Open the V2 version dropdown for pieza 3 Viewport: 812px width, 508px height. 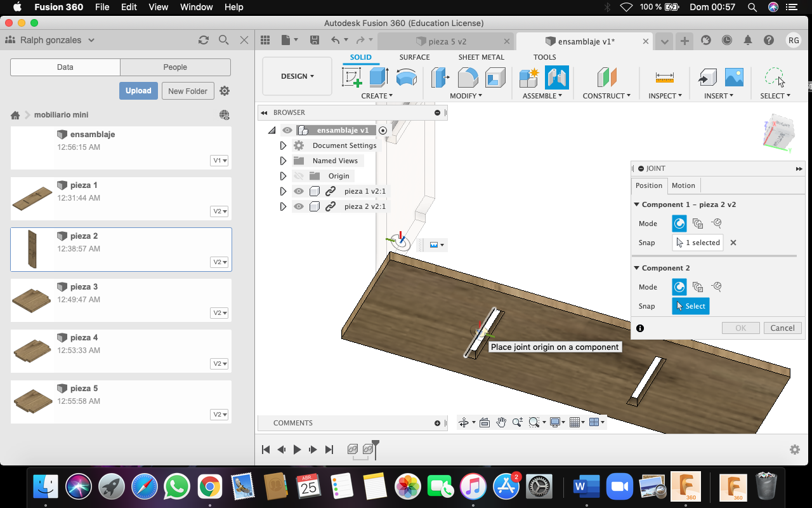[x=219, y=313]
